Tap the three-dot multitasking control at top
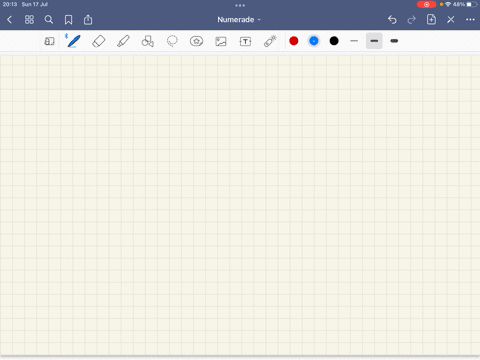480x360 pixels. pyautogui.click(x=240, y=5)
